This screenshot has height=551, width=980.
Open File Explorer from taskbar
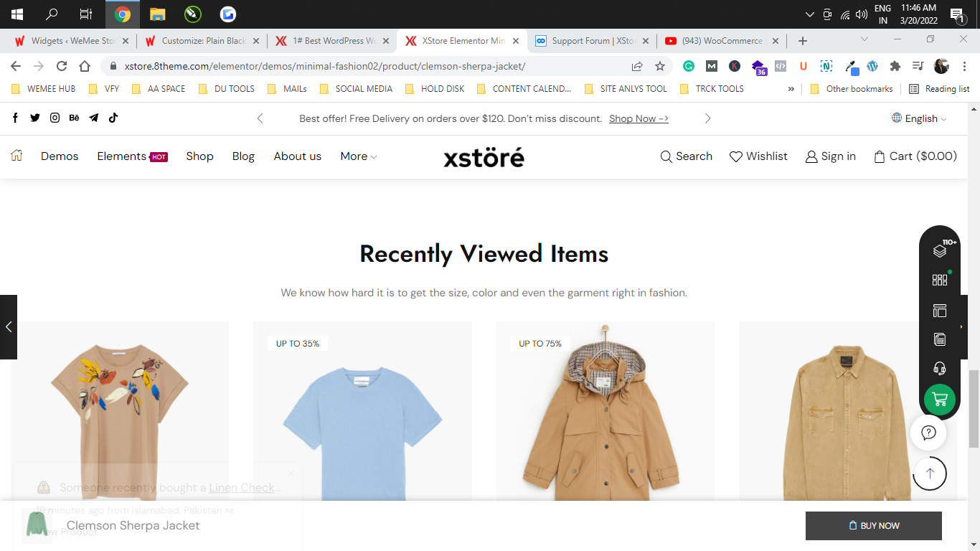tap(158, 14)
